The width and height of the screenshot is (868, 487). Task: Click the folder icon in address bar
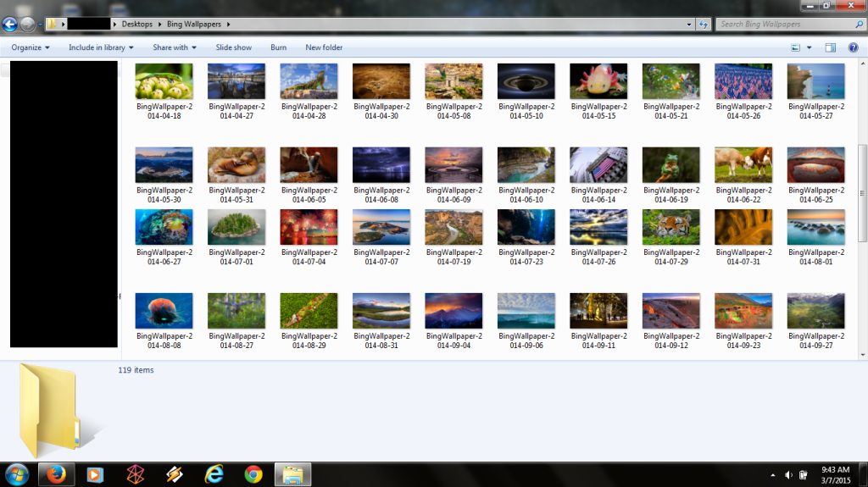pos(52,24)
